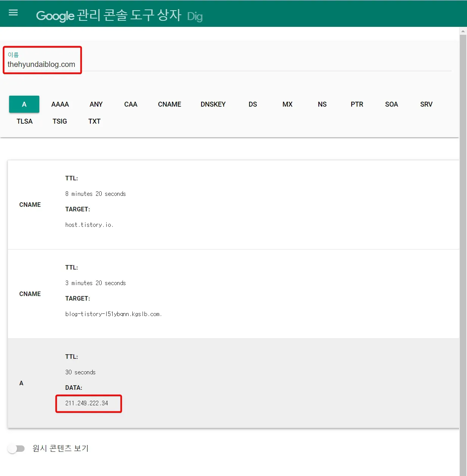Viewport: 467px width, 476px height.
Task: Click the CNAME label beside host.tistory.io.
Action: click(x=30, y=205)
